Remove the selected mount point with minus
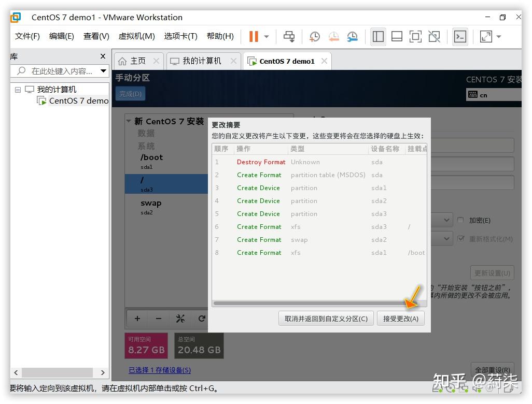532x404 pixels. point(159,319)
